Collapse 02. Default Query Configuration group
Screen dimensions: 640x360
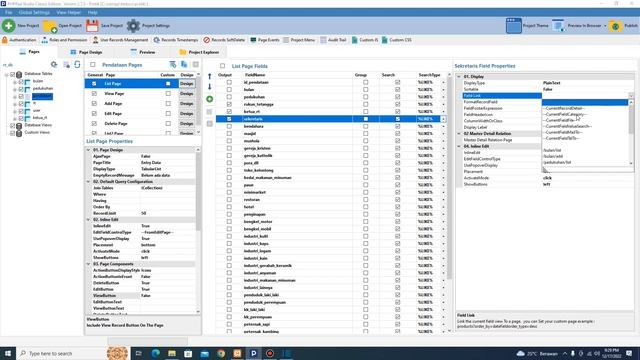pos(89,182)
